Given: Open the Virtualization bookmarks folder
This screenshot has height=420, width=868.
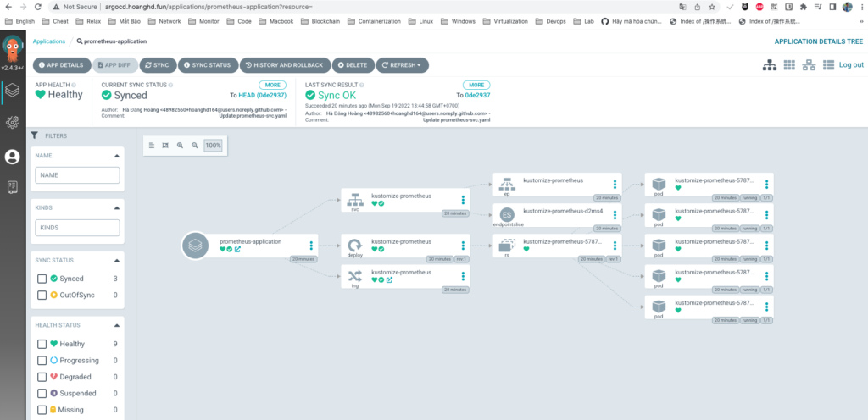Looking at the screenshot, I should point(506,21).
